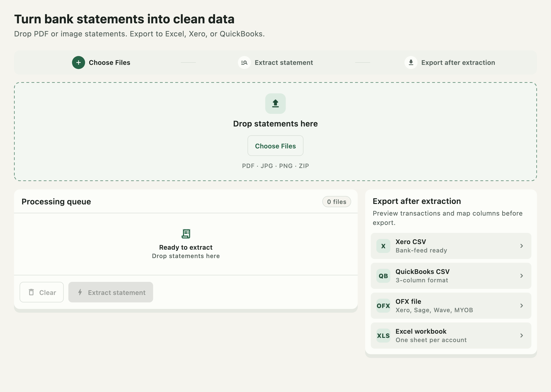Click the Bank-feed ready subtitle
The width and height of the screenshot is (551, 392).
[x=421, y=251]
